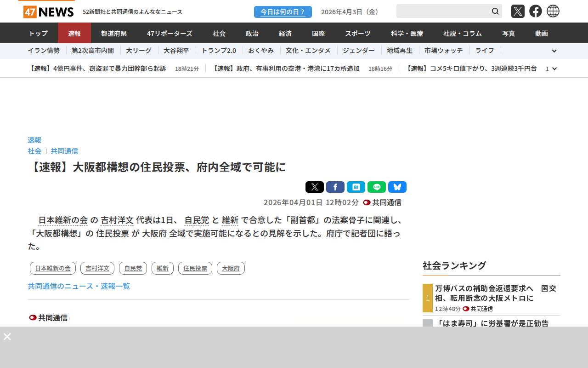Open the Facebook header icon

pyautogui.click(x=536, y=11)
